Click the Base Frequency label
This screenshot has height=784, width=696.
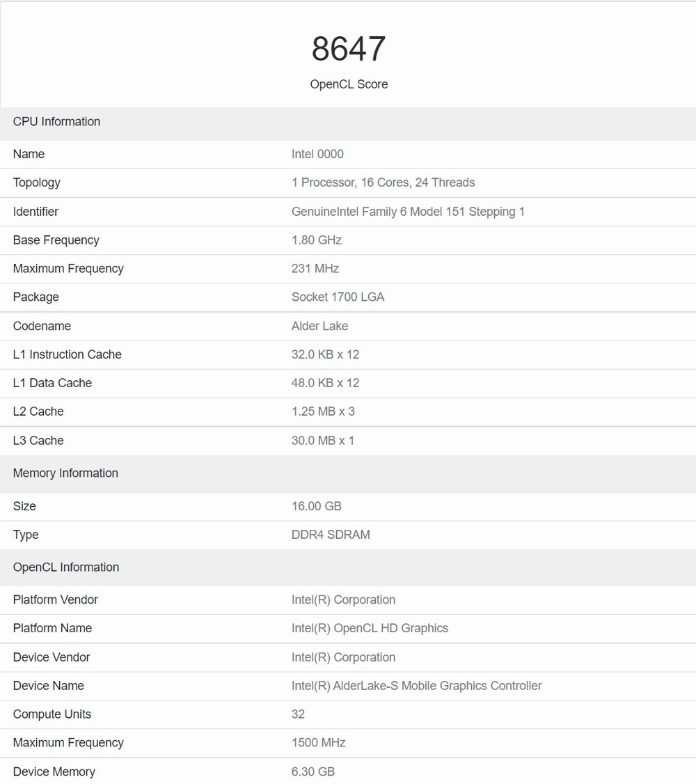click(x=56, y=240)
